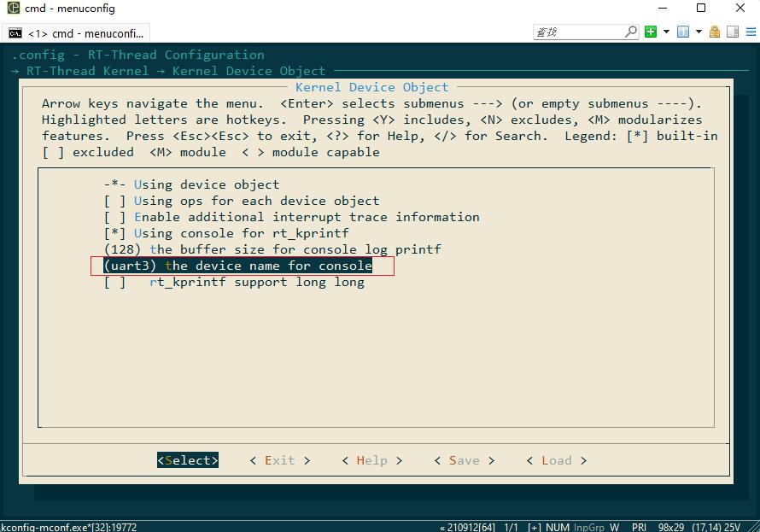760x532 pixels.
Task: Toggle 'rt_kprintf support long long' option
Action: click(x=234, y=282)
